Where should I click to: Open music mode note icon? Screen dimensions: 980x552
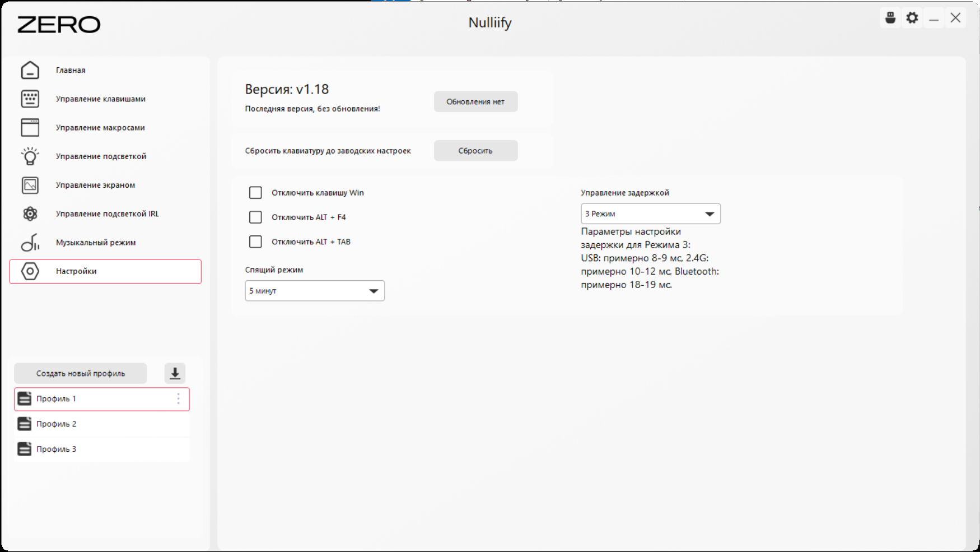coord(30,243)
